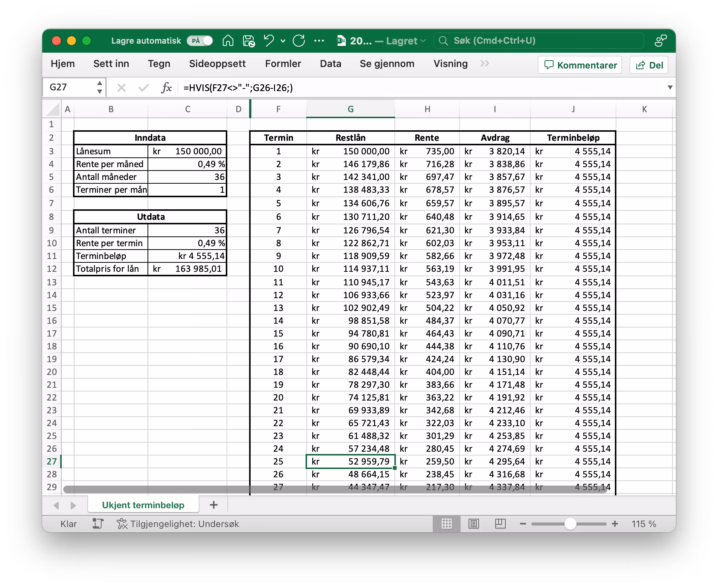This screenshot has height=588, width=718.
Task: Zoom in with plus icon
Action: click(x=615, y=524)
